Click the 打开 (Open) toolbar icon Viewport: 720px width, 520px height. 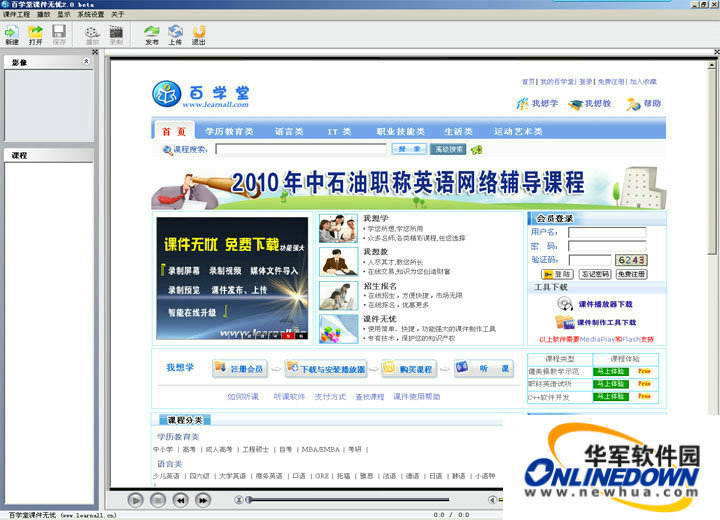point(35,34)
